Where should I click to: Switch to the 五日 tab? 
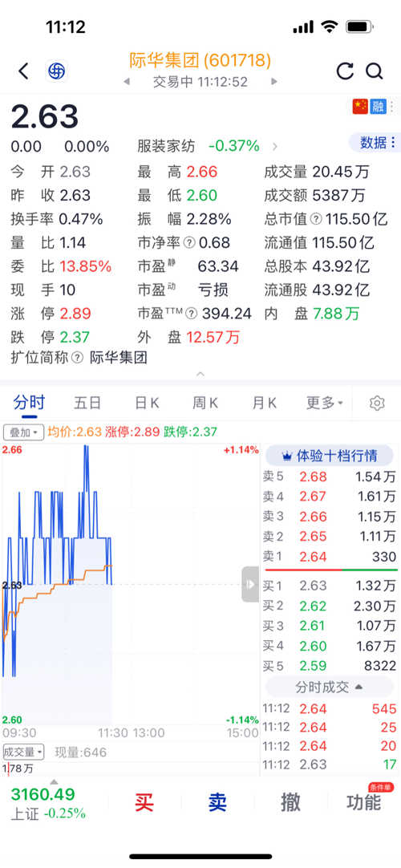(87, 403)
